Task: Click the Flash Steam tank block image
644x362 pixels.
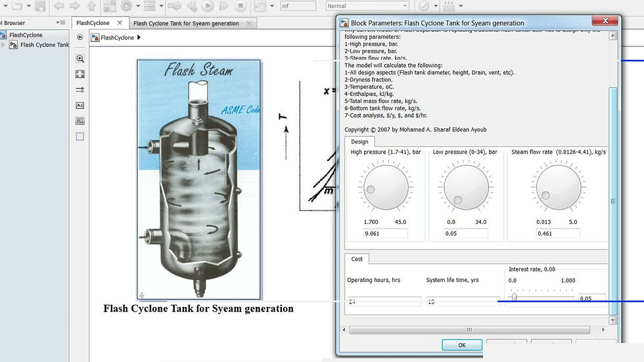Action: 198,179
